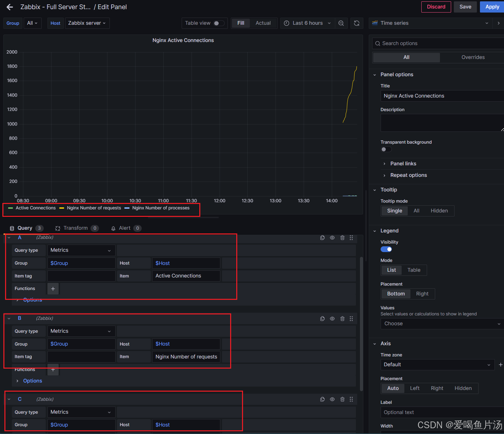Toggle the eye icon of query C

coord(332,399)
